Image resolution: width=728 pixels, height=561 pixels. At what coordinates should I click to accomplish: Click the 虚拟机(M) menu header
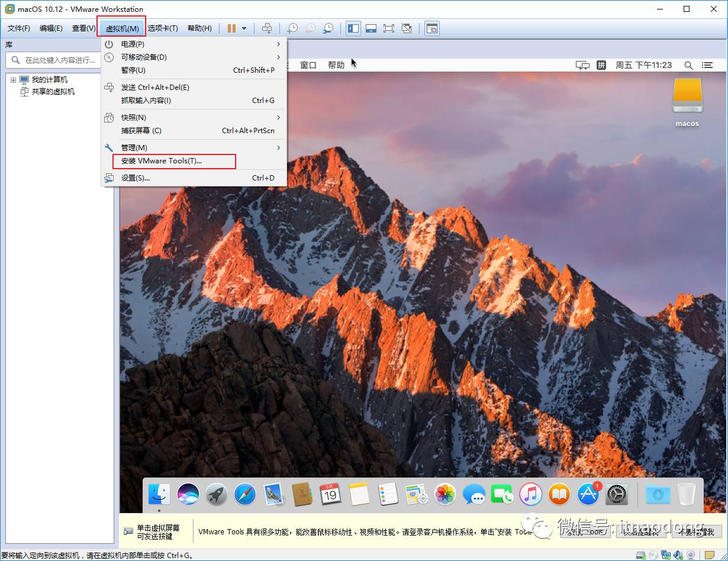[x=122, y=28]
